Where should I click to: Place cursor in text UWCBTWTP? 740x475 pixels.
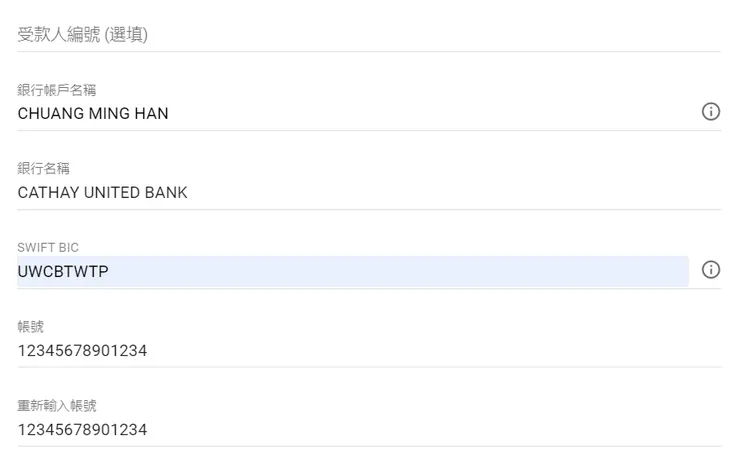point(63,271)
